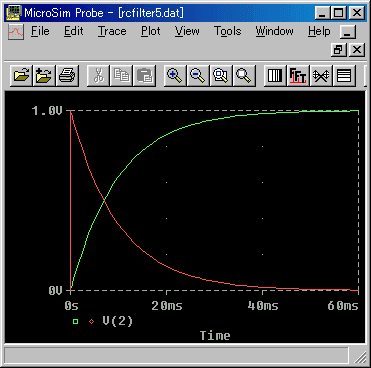The width and height of the screenshot is (371, 368).
Task: Toggle the performance analysis button
Action: coord(321,75)
